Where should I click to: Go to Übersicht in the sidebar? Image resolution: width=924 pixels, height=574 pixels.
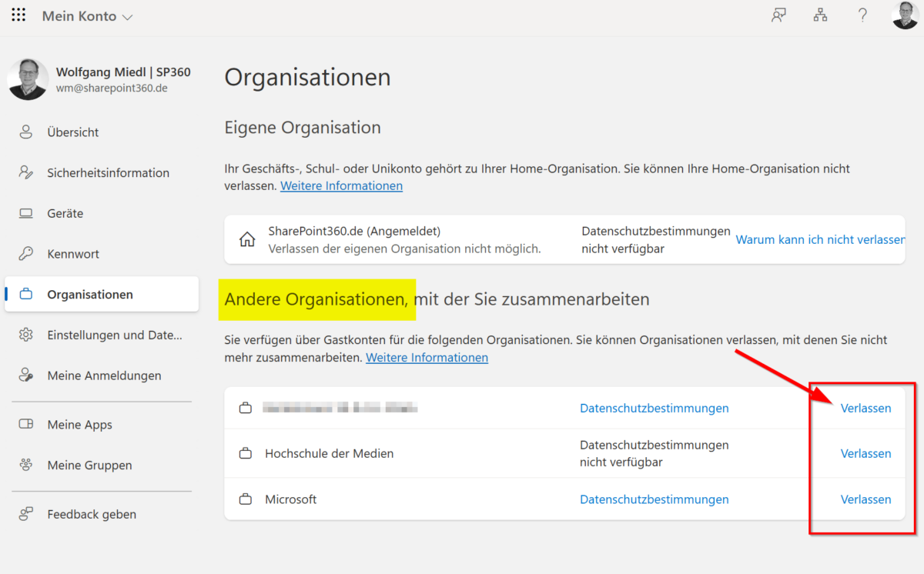click(x=72, y=132)
